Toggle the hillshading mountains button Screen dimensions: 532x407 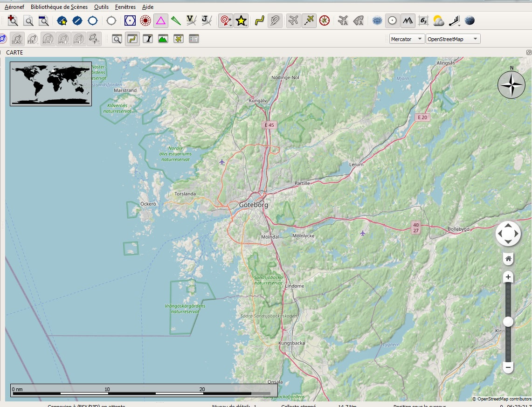coord(408,21)
